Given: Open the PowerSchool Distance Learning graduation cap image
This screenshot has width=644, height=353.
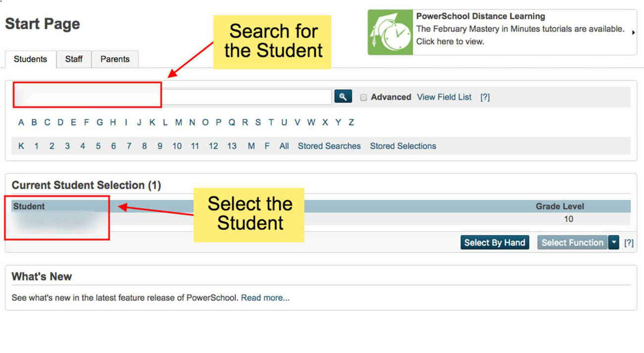Looking at the screenshot, I should [390, 32].
